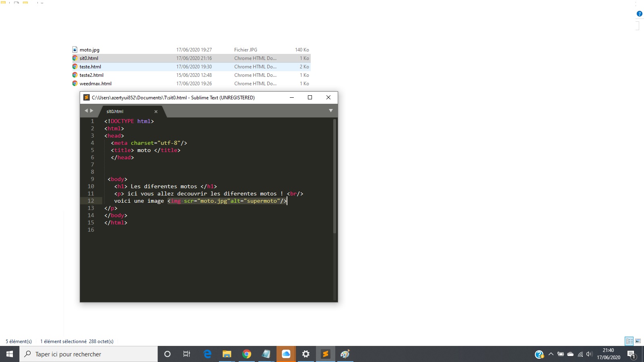Select weedmax.html in the file list
The image size is (644, 362).
point(95,84)
